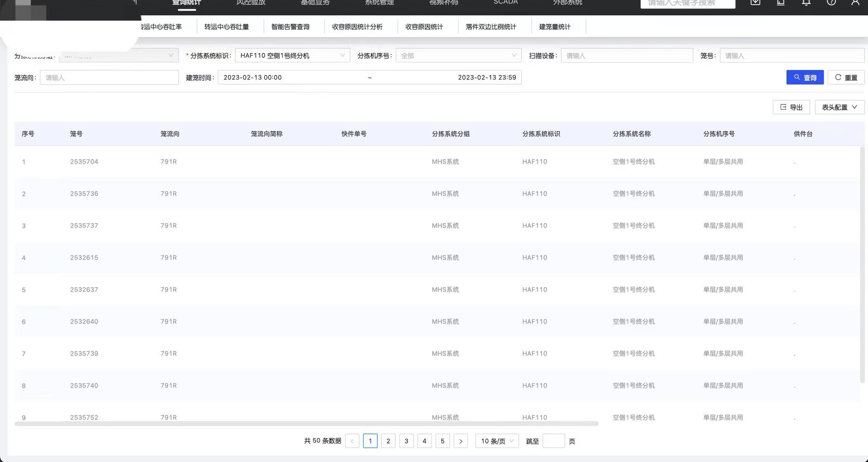This screenshot has height=462, width=868.
Task: Open the 10 条/页 page size selector
Action: 497,441
